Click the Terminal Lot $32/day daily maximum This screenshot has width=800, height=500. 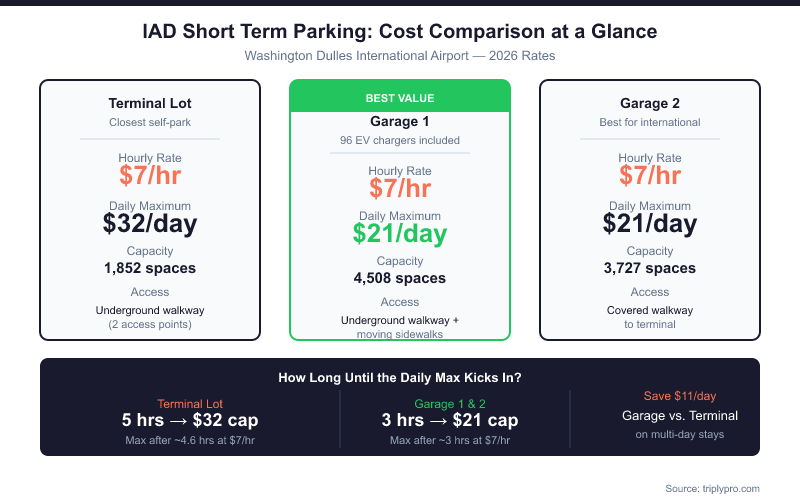pyautogui.click(x=150, y=223)
